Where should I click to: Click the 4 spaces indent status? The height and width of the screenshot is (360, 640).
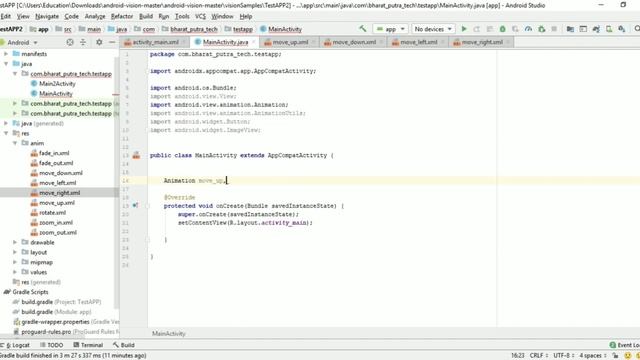[593, 356]
